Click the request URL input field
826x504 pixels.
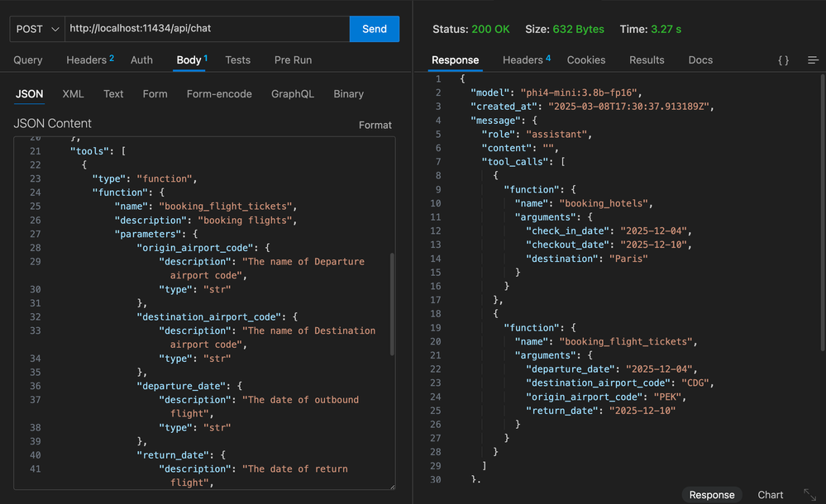[x=207, y=29]
